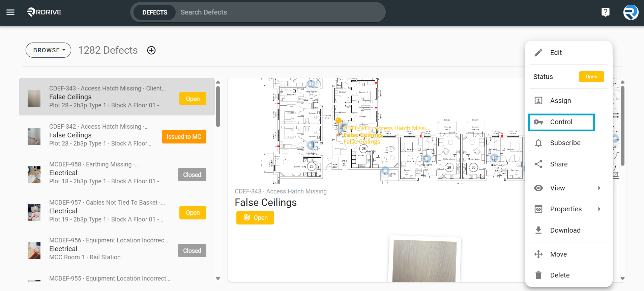Viewport: 644px width, 291px height.
Task: Click the Control key icon
Action: [x=538, y=122]
